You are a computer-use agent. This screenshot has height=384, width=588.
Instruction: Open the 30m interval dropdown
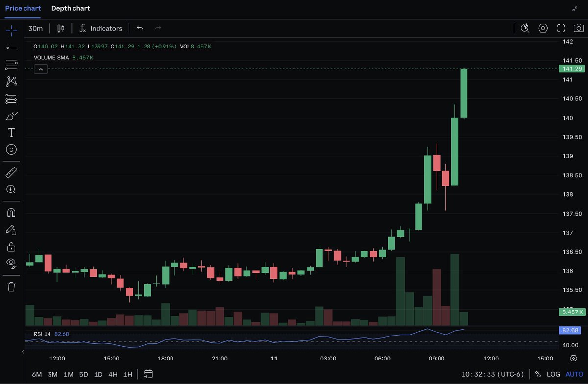pos(36,28)
